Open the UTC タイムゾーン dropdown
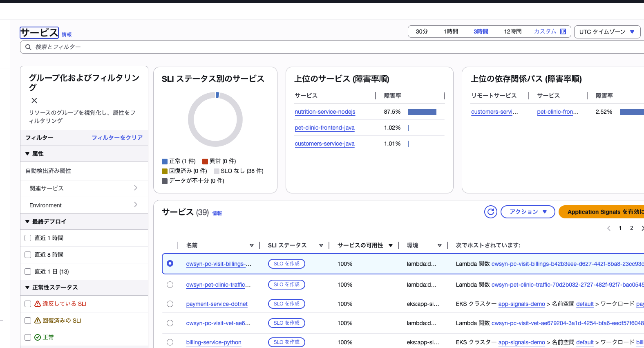The image size is (644, 348). 607,32
